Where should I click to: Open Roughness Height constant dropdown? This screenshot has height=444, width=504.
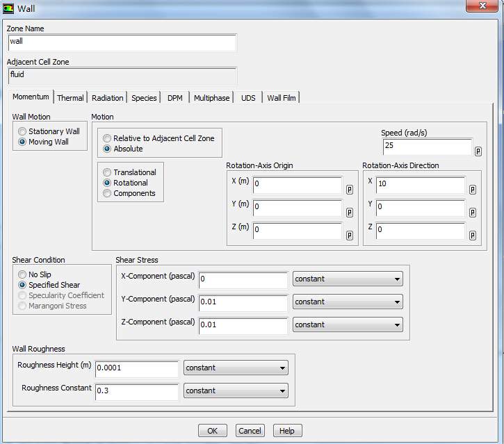(236, 368)
